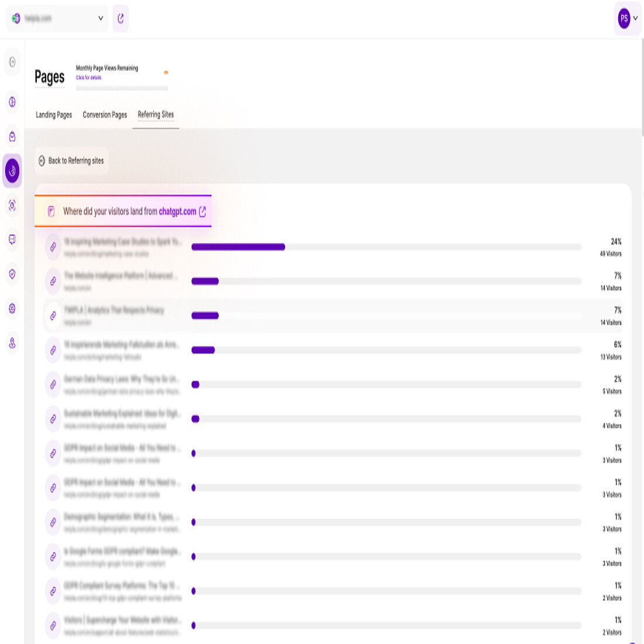Open the acquisition inbox module in the sidebar
The image size is (644, 644).
12,137
